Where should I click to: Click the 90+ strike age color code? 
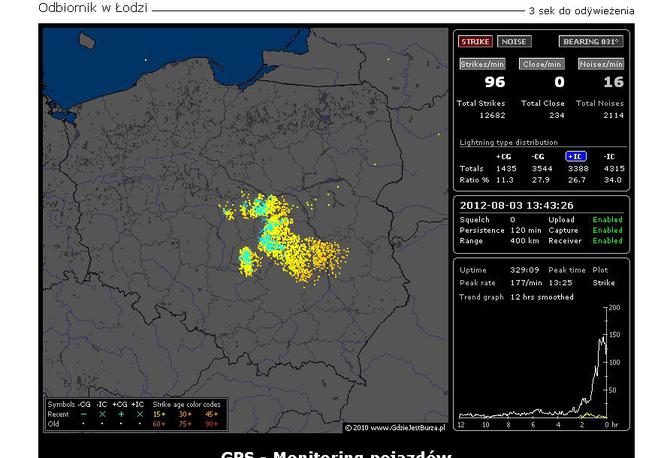(211, 424)
